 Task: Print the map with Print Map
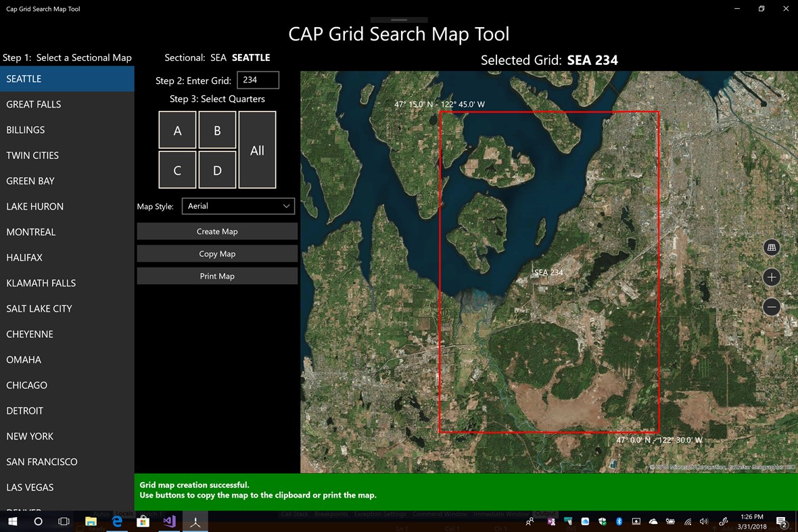coord(217,276)
